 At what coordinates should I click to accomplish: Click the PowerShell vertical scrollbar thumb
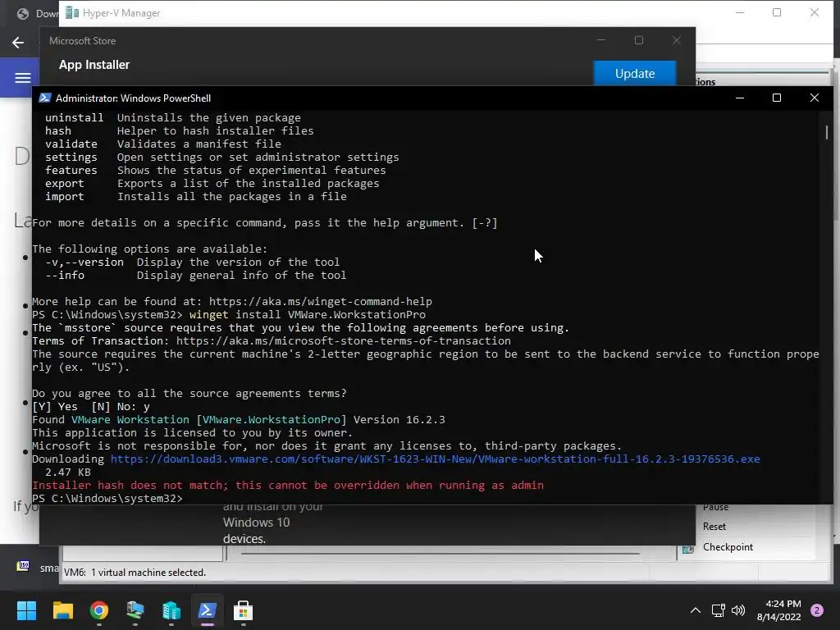(x=827, y=132)
